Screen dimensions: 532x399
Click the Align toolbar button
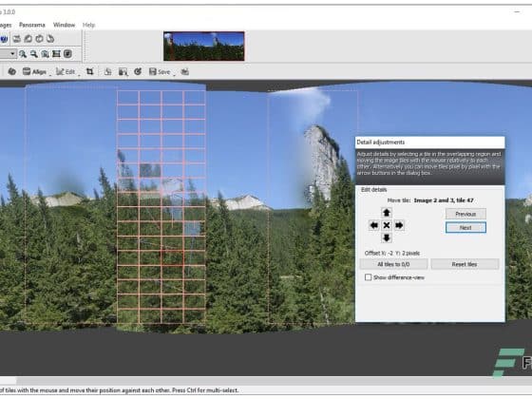[x=34, y=71]
